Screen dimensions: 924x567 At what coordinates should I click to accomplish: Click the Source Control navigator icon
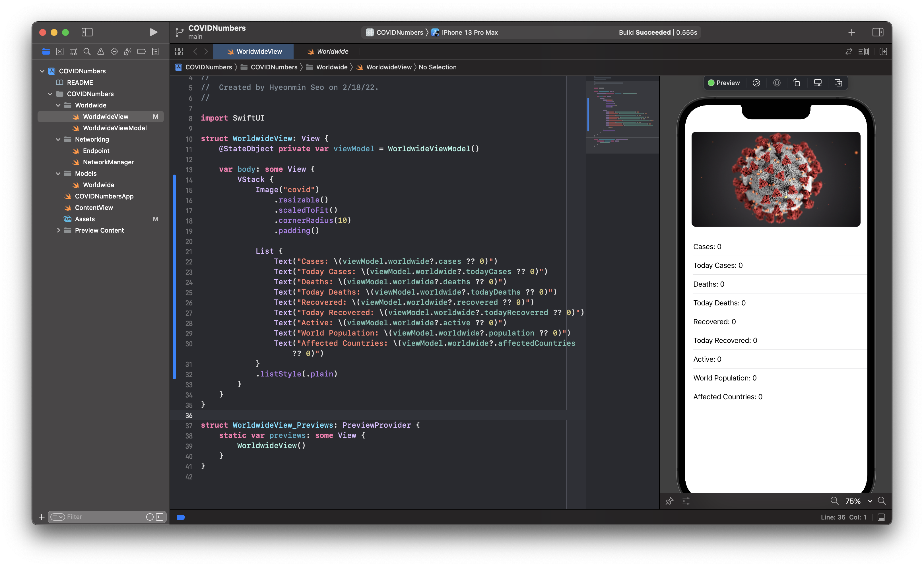60,51
